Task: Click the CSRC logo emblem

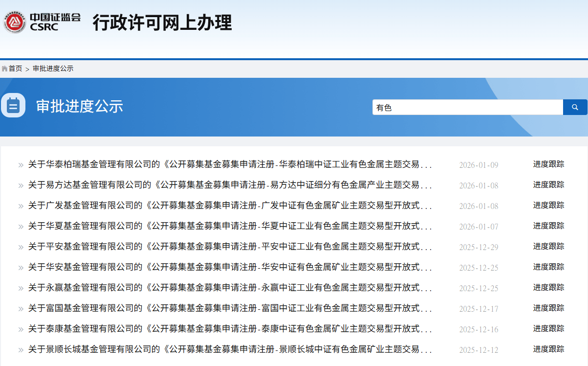Action: pyautogui.click(x=15, y=22)
